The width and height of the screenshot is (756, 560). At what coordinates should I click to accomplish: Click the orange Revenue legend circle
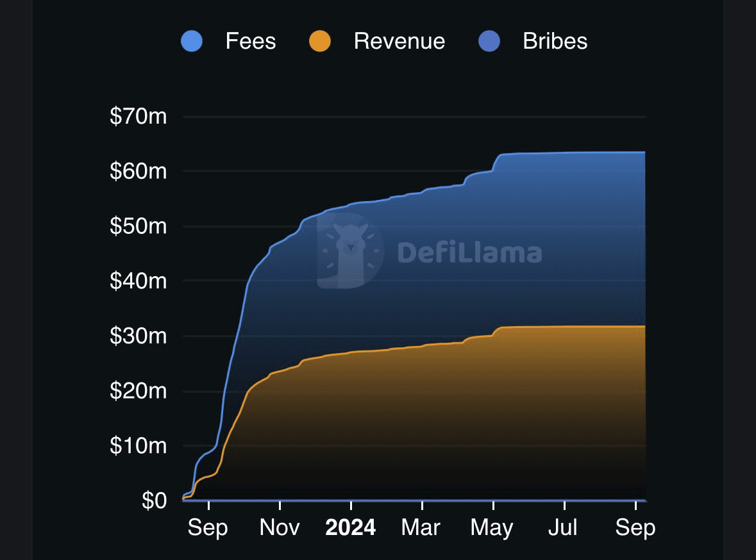pyautogui.click(x=319, y=42)
